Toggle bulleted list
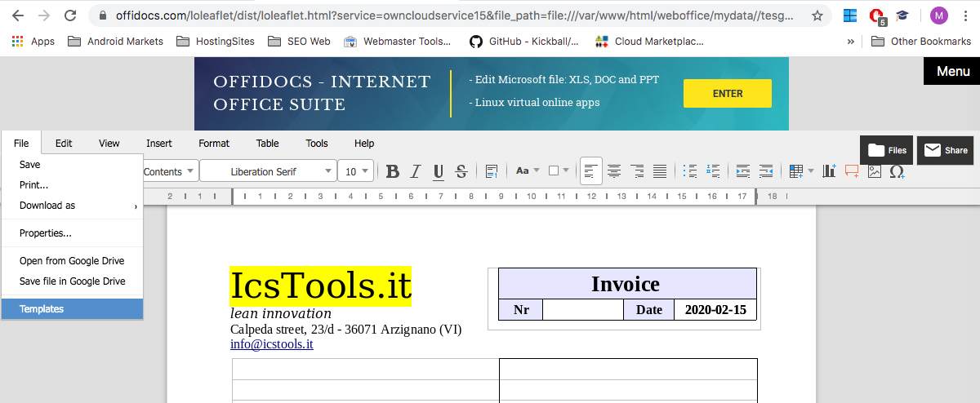 [690, 171]
